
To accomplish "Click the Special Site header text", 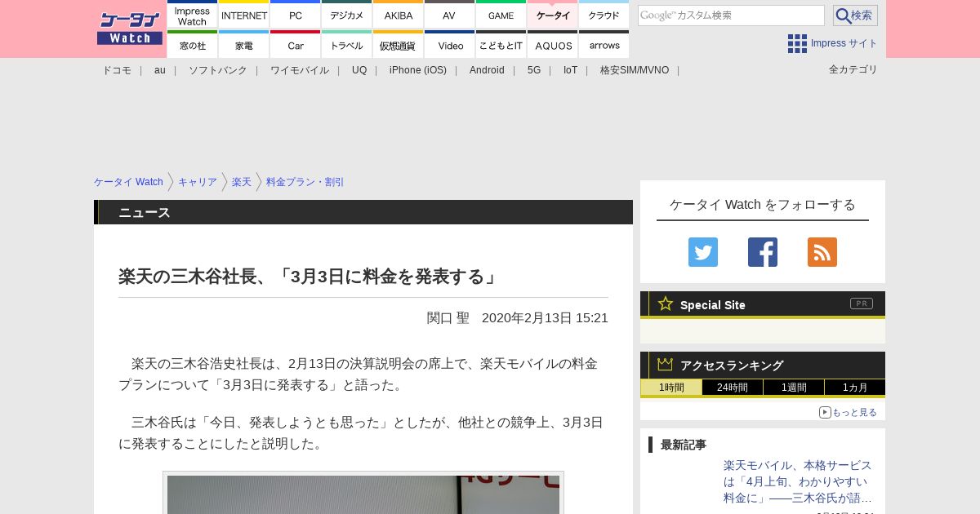I will pyautogui.click(x=713, y=304).
